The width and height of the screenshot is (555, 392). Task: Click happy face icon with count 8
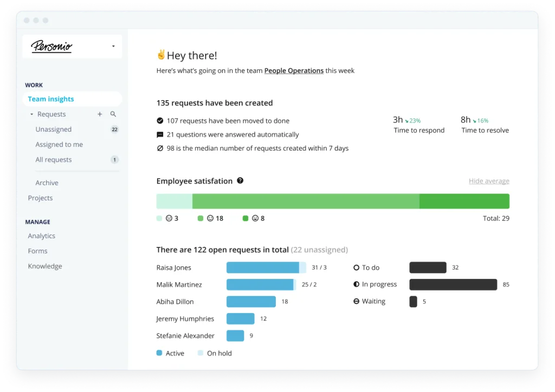[255, 218]
